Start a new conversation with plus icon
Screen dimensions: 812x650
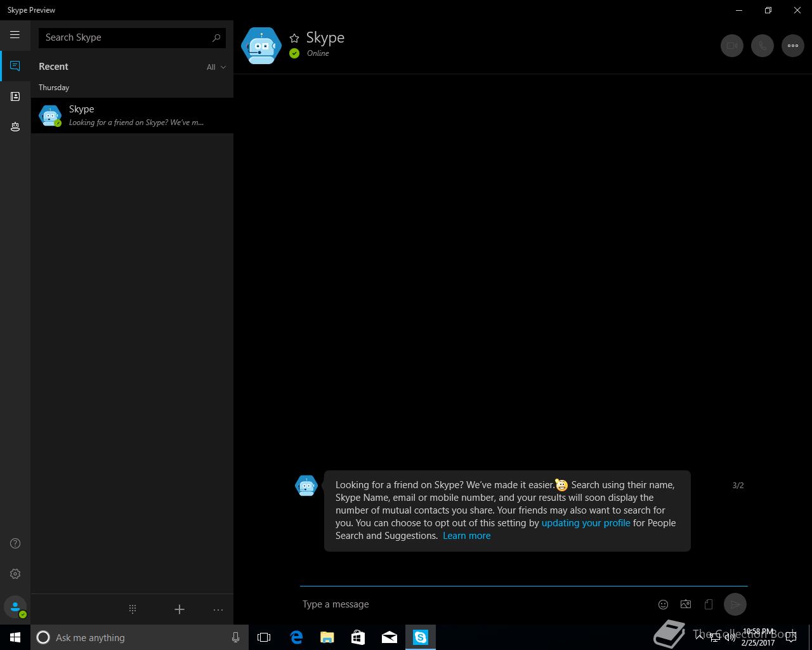[180, 609]
